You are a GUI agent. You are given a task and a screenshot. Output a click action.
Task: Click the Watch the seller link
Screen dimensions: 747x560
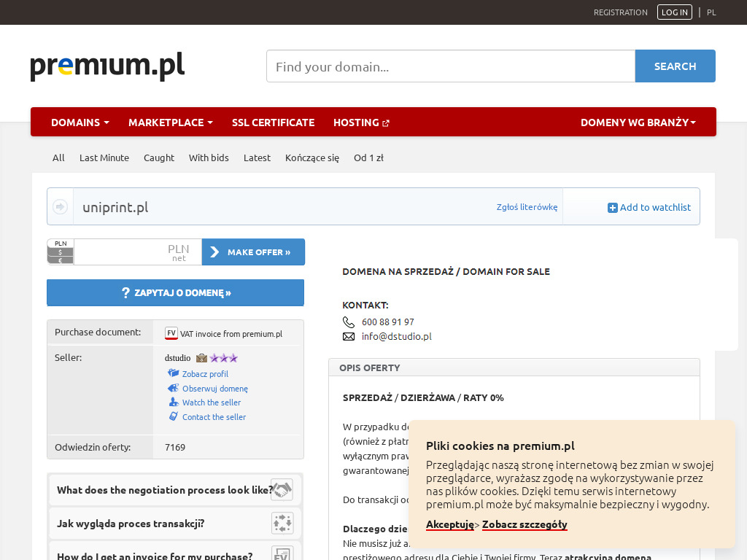pyautogui.click(x=212, y=402)
